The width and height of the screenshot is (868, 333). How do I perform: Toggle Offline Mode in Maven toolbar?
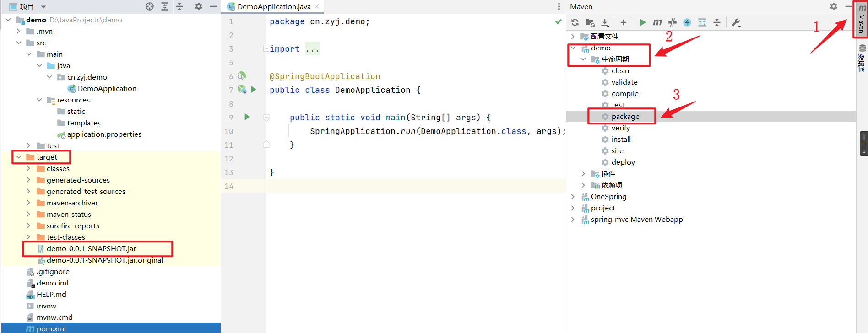[673, 22]
